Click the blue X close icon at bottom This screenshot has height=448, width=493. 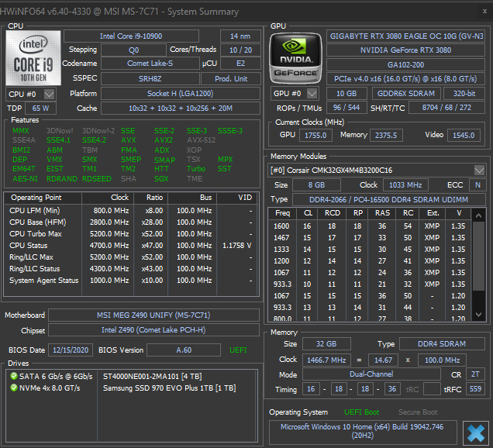pyautogui.click(x=475, y=433)
